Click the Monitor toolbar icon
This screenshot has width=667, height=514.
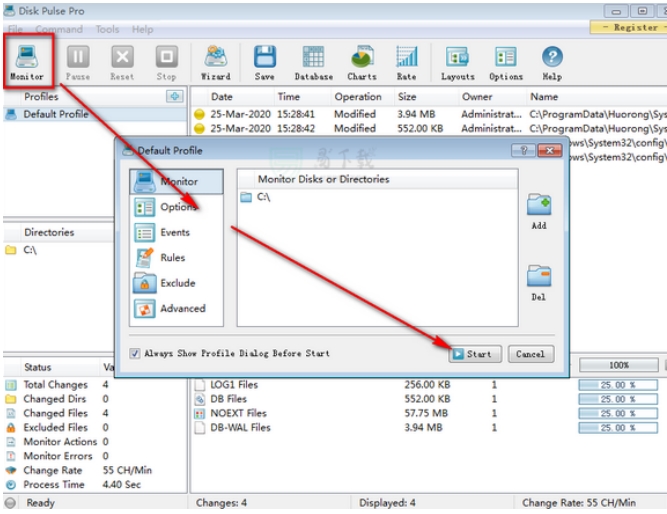coord(27,59)
